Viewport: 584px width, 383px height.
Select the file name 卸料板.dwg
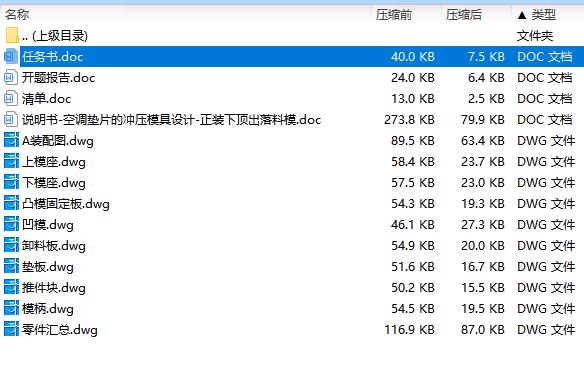(54, 246)
